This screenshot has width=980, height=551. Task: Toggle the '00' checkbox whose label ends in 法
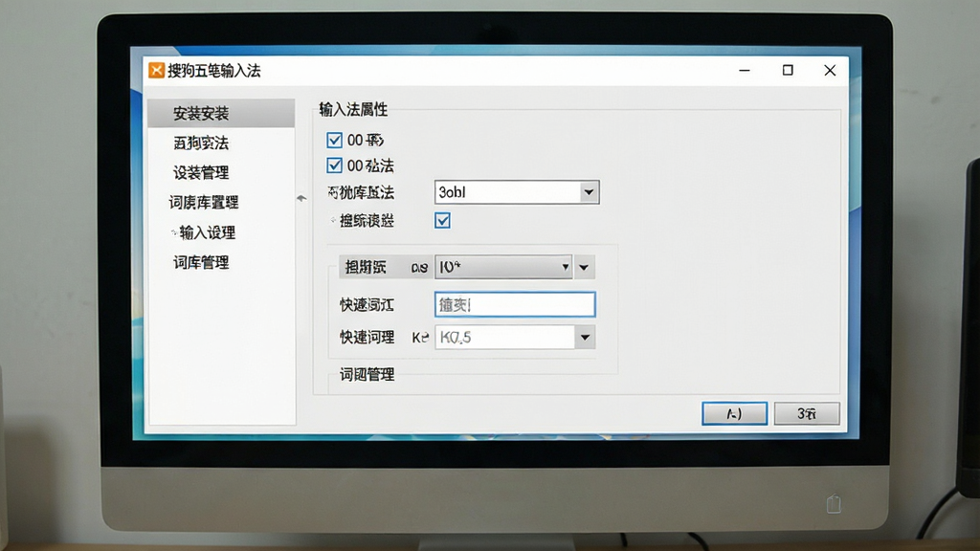coord(334,165)
